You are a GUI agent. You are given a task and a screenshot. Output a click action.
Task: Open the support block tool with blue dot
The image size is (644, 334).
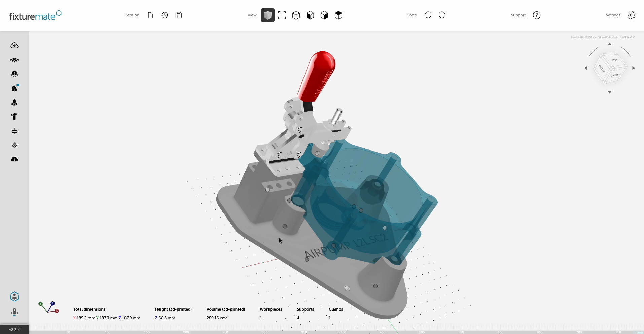click(14, 88)
